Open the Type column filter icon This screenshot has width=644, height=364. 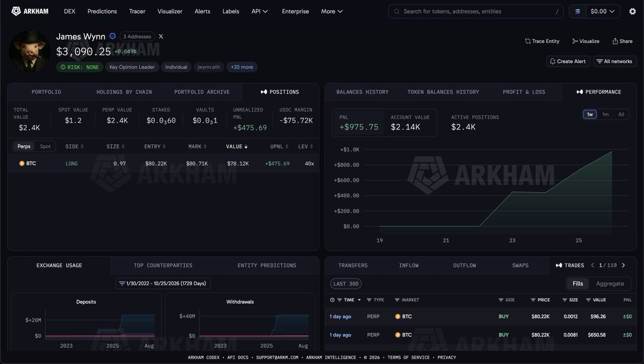369,300
